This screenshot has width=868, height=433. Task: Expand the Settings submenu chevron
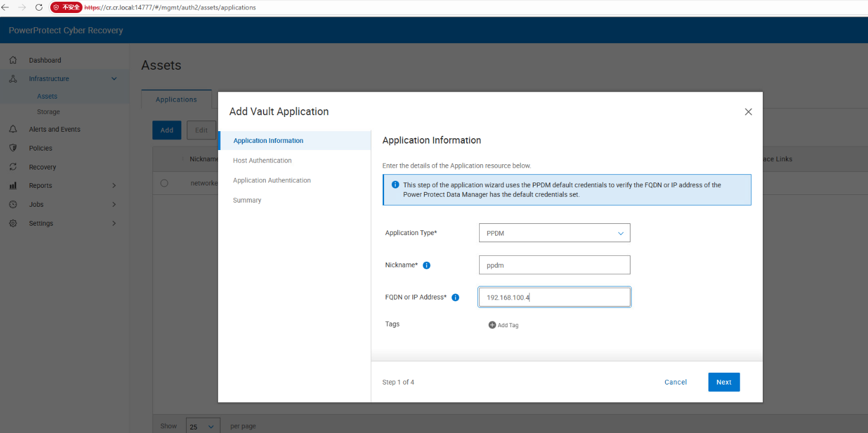point(114,223)
